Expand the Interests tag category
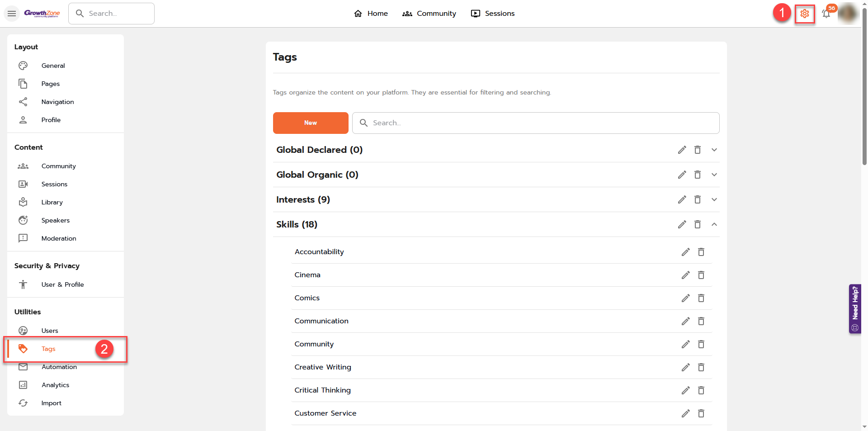Image resolution: width=868 pixels, height=431 pixels. point(714,199)
